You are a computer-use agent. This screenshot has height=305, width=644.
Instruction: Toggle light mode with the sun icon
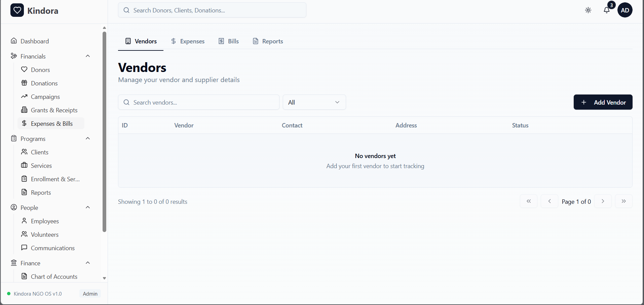tap(588, 10)
